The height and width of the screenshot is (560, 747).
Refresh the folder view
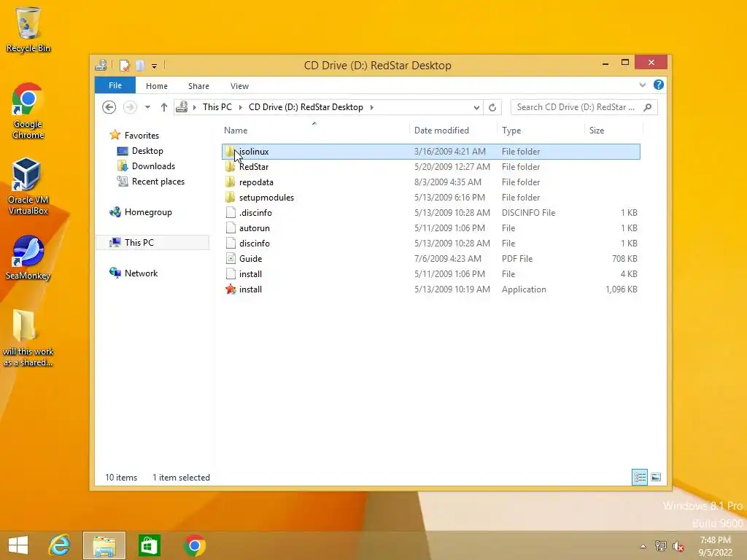(x=492, y=108)
